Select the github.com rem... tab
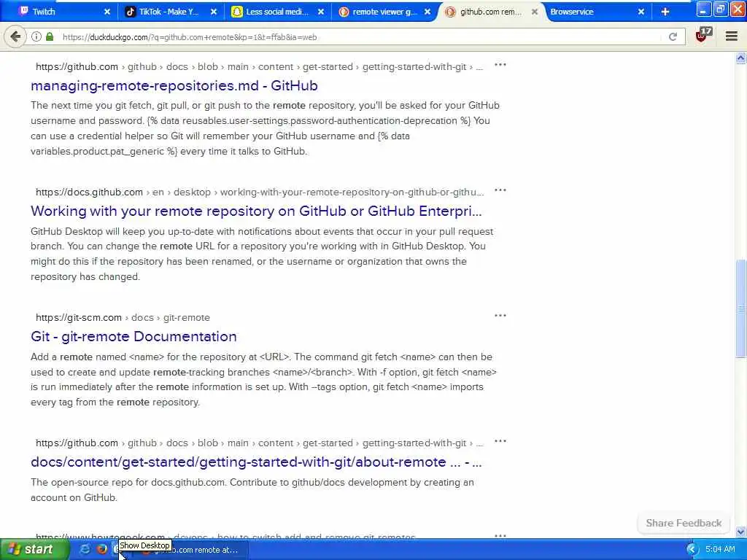The width and height of the screenshot is (747, 560). 491,12
